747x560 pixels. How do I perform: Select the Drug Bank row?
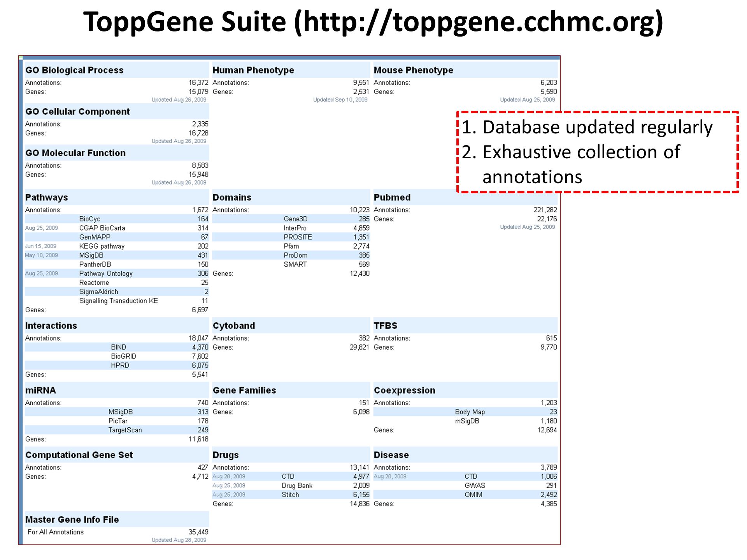coord(291,485)
